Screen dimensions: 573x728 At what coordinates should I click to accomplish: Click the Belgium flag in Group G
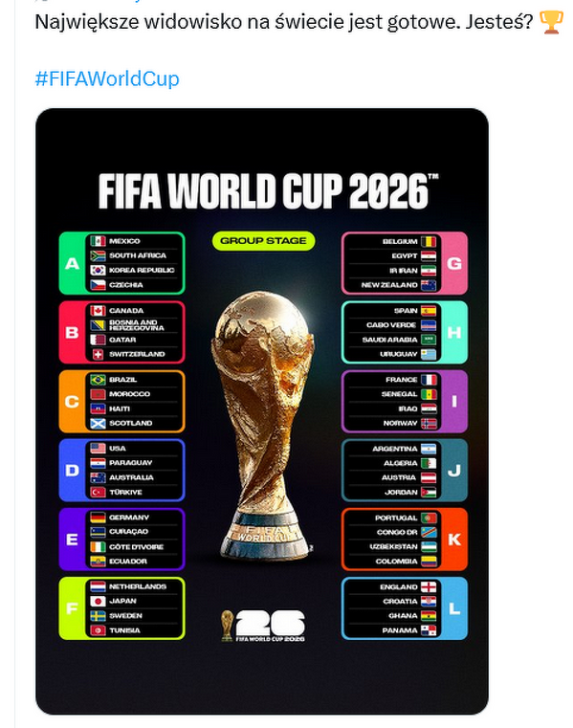tap(429, 241)
